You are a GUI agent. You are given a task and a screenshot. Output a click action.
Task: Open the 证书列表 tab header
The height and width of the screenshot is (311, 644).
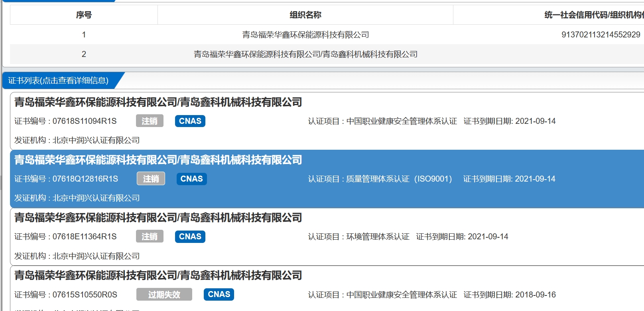(59, 80)
